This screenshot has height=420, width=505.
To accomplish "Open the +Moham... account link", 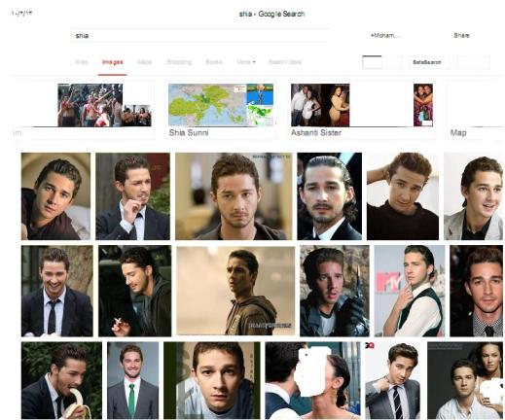I will (385, 35).
